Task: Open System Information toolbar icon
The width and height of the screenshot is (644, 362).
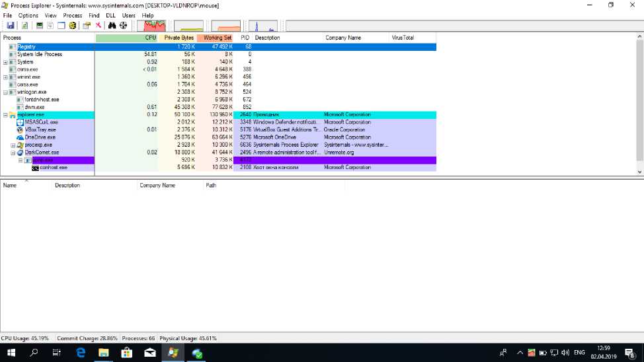Action: (x=40, y=26)
